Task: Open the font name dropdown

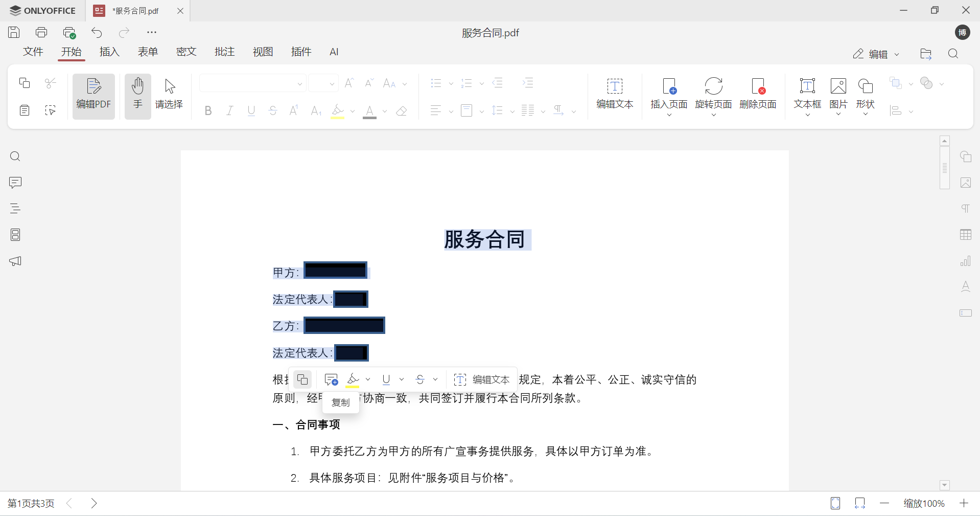Action: (300, 83)
